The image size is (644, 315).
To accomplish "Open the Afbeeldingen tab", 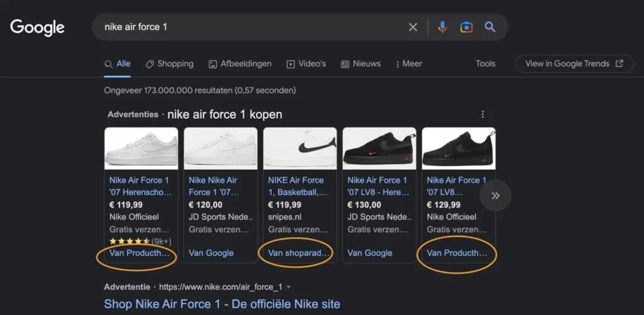I will coord(240,64).
